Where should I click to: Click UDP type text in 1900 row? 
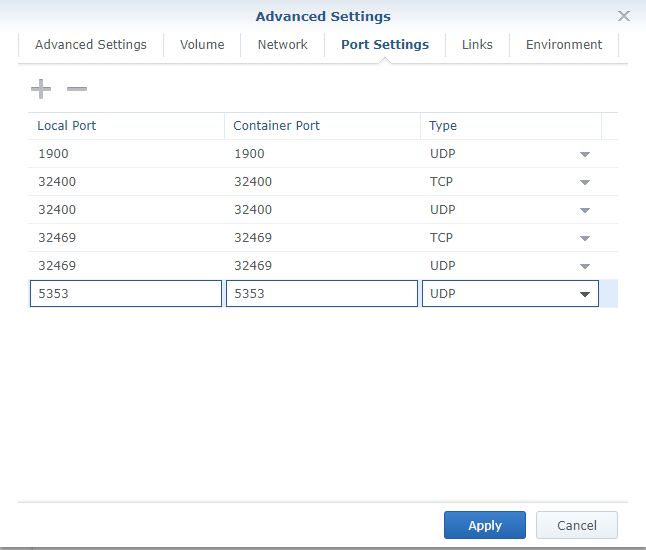442,154
